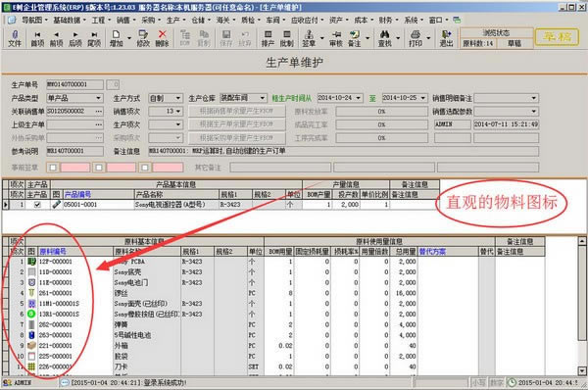Open the end date dropdown 2014-10-25

click(423, 98)
